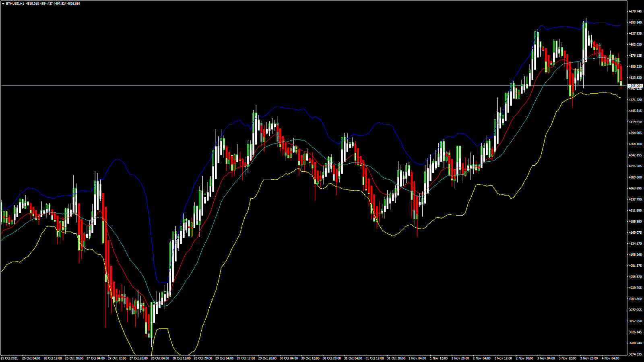This screenshot has width=644, height=362.
Task: Click price level 4081.575 on the axis
Action: 635,266
